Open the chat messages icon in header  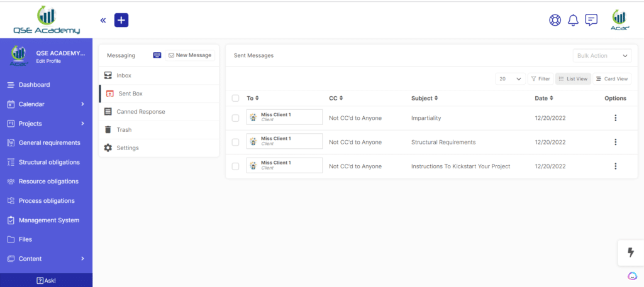pos(591,19)
